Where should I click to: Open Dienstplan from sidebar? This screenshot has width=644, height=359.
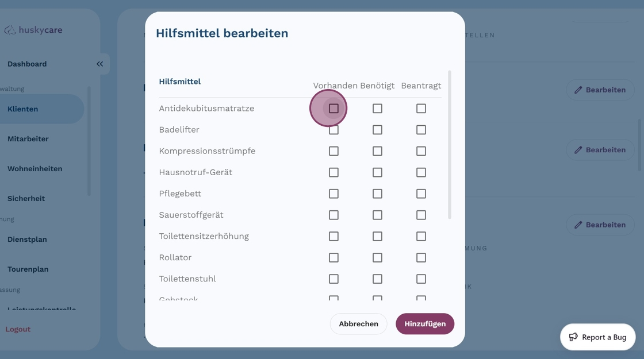(27, 239)
